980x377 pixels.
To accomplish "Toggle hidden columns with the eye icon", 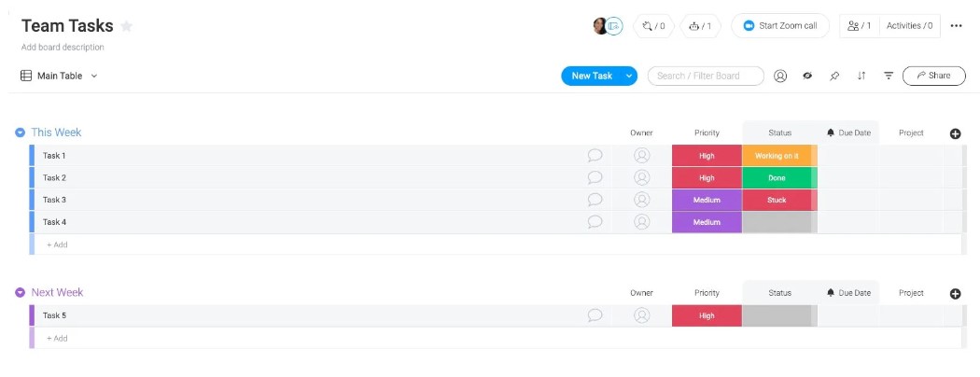I will tap(807, 76).
